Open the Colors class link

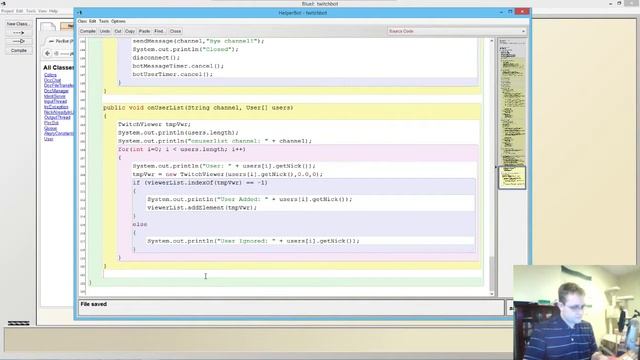(50, 75)
